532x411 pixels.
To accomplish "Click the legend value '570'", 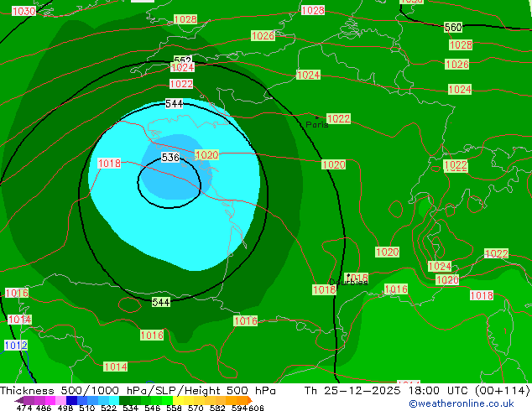I will [x=196, y=408].
